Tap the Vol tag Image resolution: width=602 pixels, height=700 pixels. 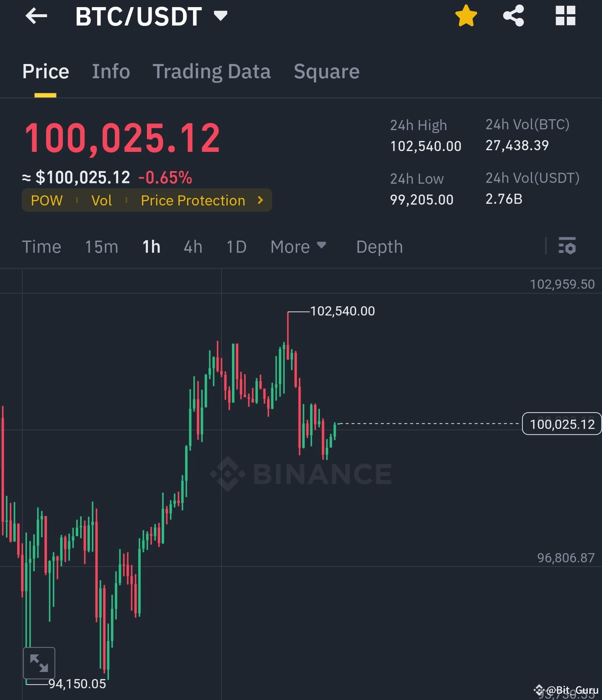(x=101, y=200)
